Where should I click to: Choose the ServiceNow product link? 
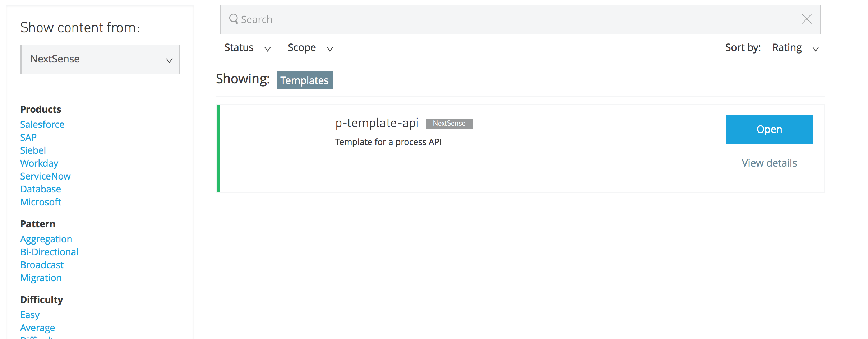45,176
